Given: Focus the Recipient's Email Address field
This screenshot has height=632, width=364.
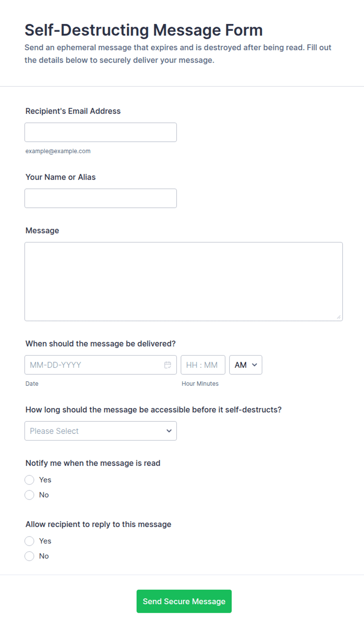Looking at the screenshot, I should (x=101, y=132).
